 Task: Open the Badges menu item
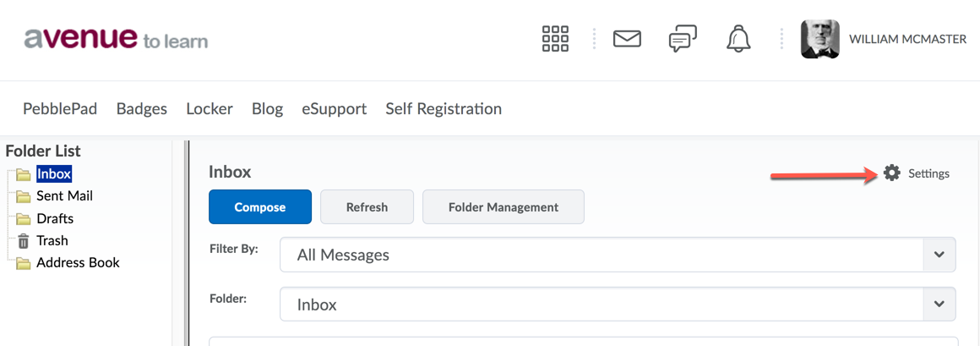(x=142, y=108)
